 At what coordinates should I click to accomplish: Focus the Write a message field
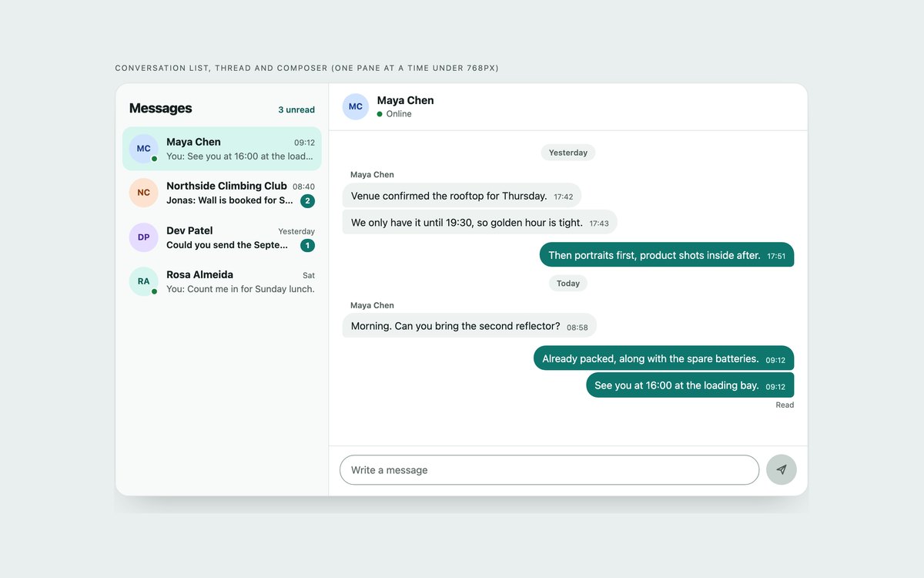549,470
